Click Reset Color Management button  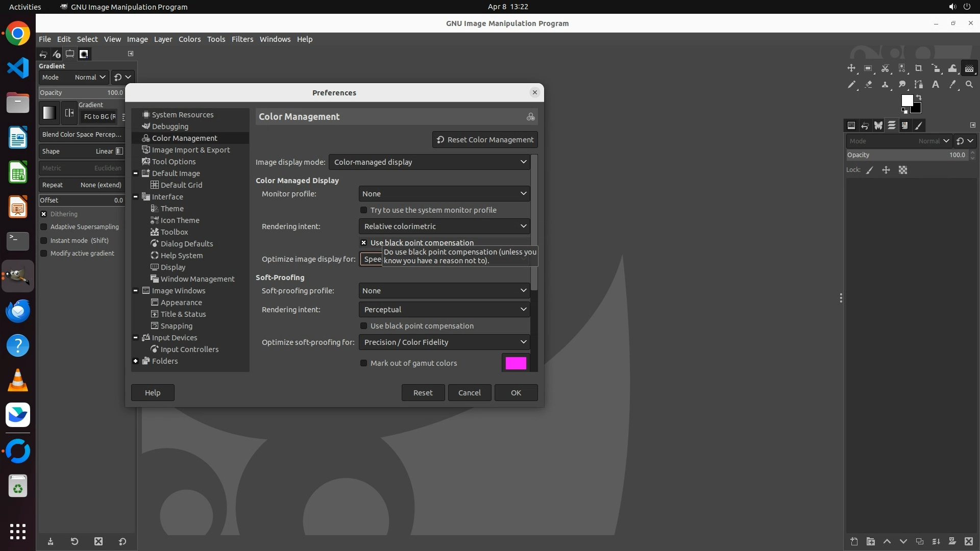(x=485, y=140)
